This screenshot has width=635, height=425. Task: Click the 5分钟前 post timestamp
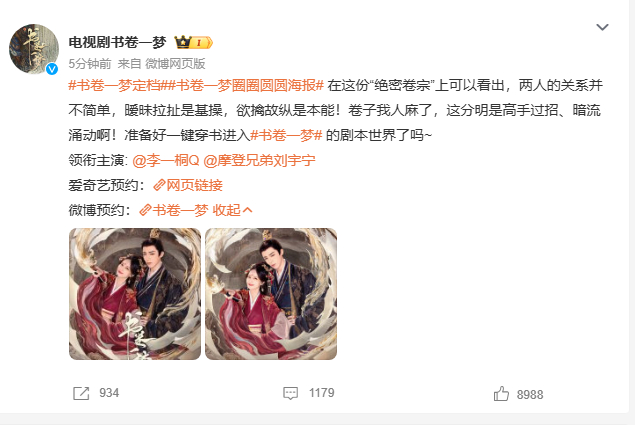pos(89,64)
